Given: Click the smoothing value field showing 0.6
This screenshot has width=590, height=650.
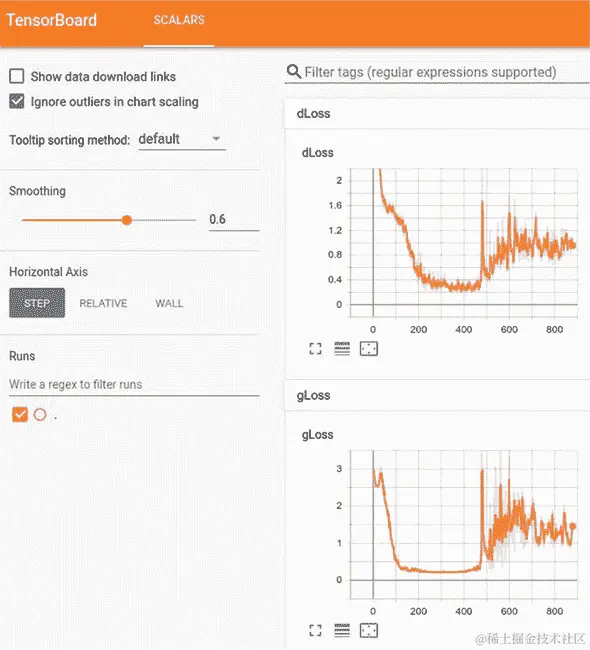Looking at the screenshot, I should point(234,219).
